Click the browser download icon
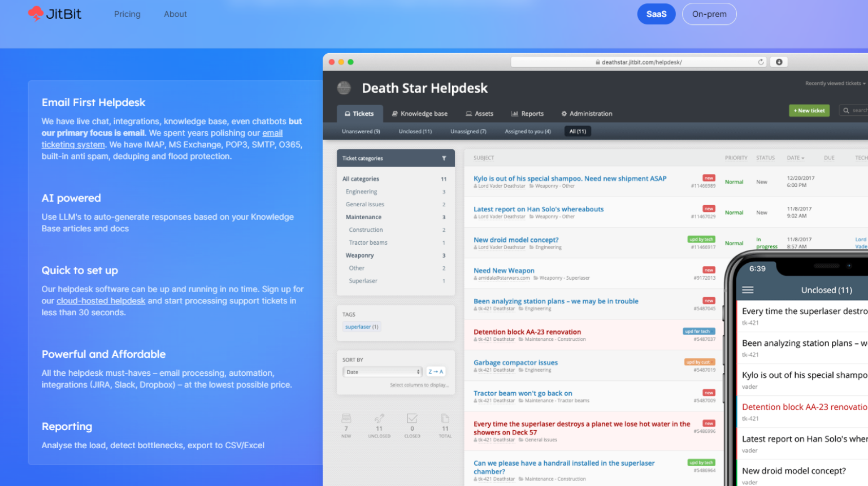 point(779,62)
